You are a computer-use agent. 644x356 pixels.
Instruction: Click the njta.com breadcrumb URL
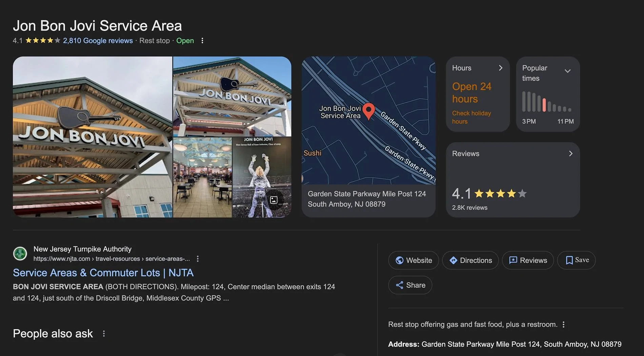coord(112,259)
